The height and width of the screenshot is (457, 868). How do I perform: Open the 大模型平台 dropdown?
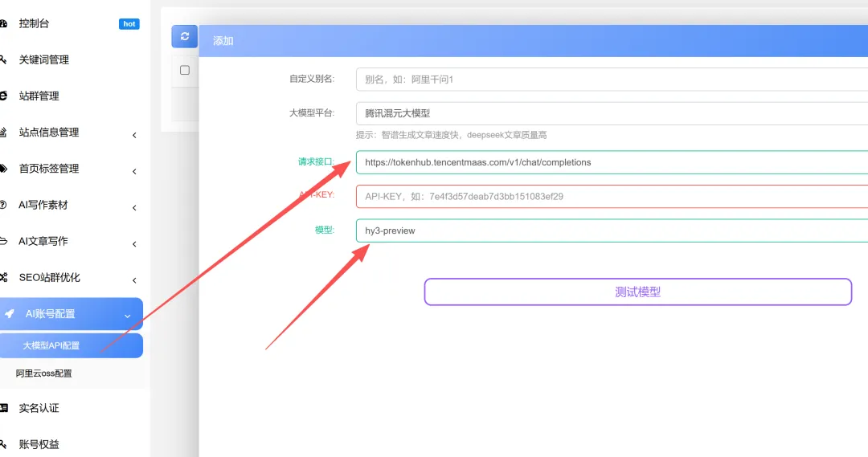(x=612, y=113)
